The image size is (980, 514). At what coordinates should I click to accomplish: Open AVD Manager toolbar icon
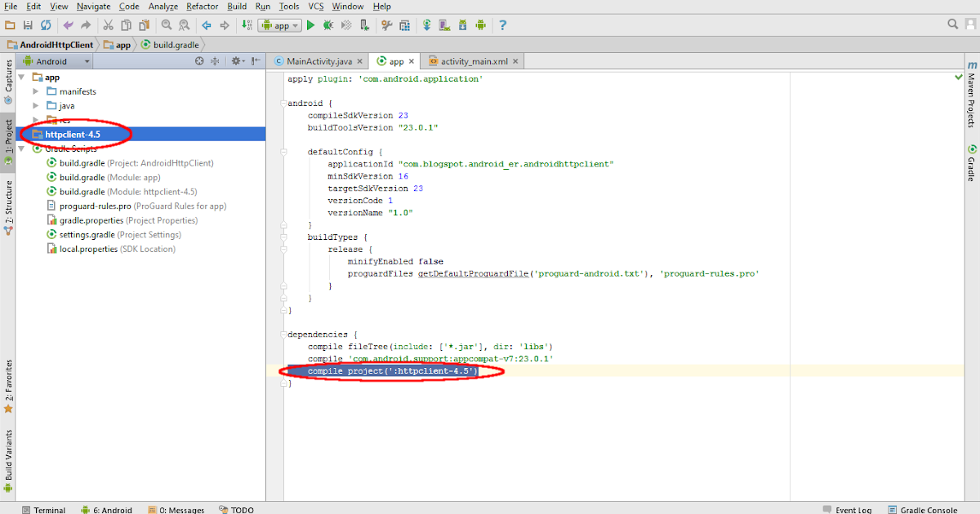pyautogui.click(x=444, y=25)
